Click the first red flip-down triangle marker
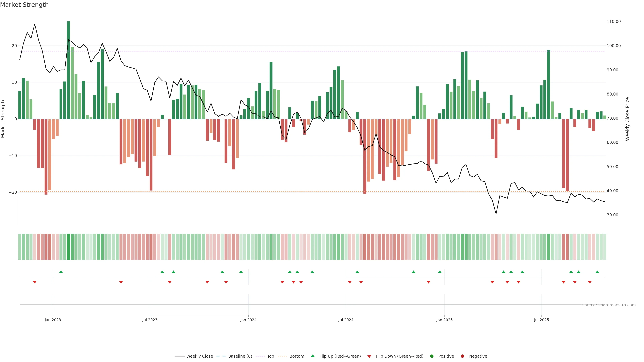 [x=35, y=282]
